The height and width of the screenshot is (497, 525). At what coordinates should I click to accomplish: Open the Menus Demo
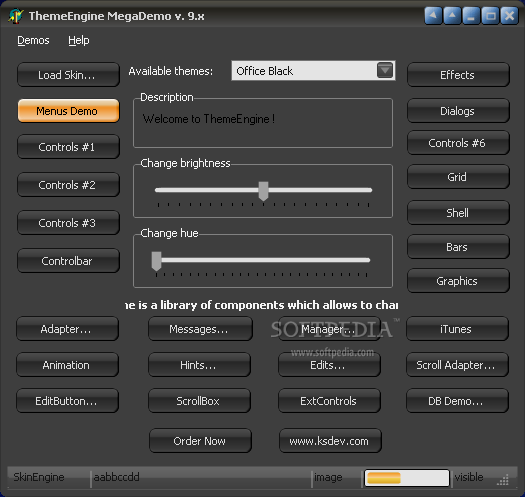68,111
